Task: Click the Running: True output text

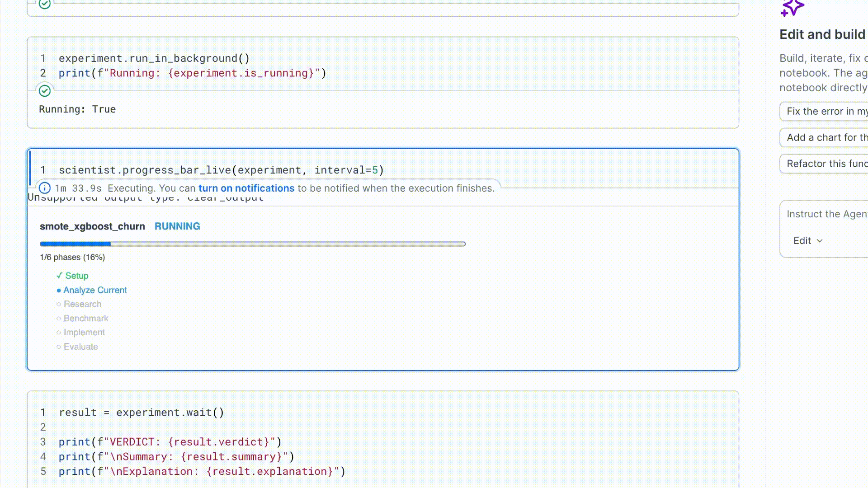Action: 77,109
